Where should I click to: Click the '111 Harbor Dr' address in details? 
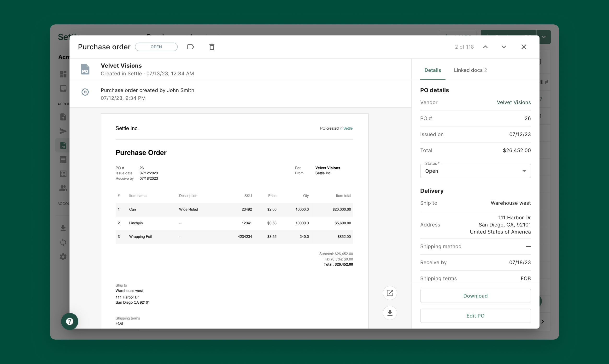[514, 218]
